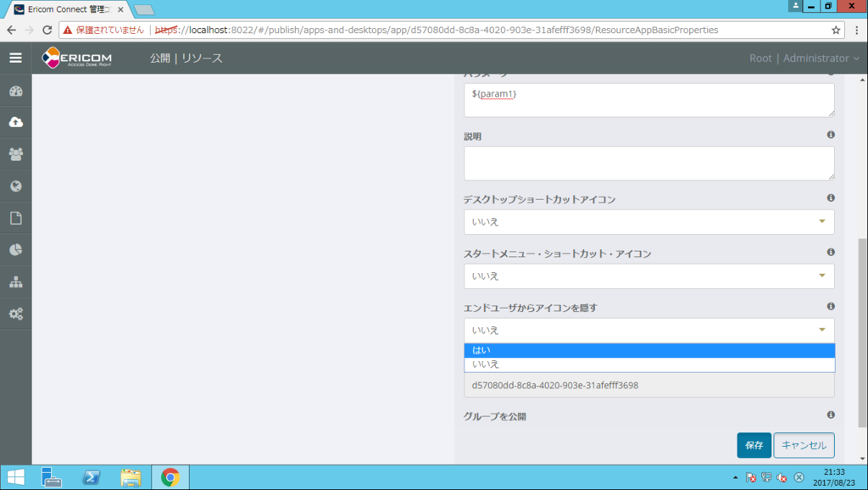The image size is (868, 490).
Task: Bookmark page with the star icon
Action: click(836, 30)
